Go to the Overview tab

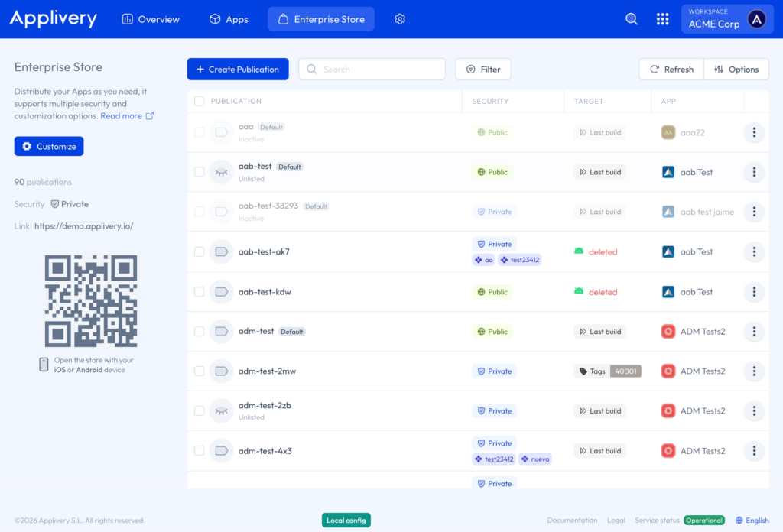tap(151, 19)
